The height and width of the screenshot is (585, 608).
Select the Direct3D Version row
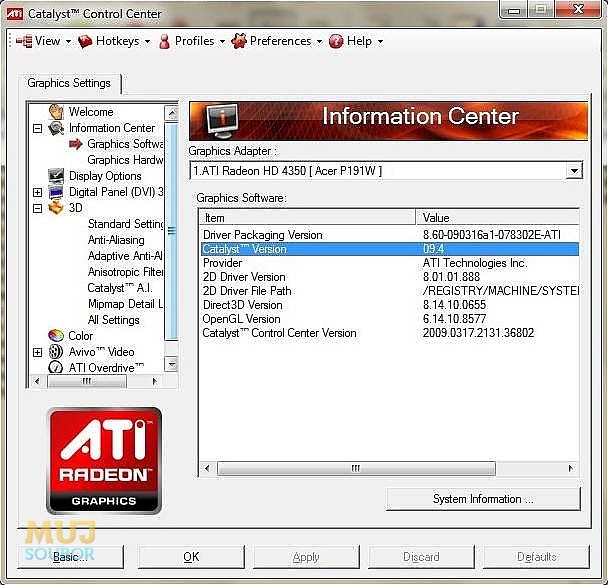390,305
